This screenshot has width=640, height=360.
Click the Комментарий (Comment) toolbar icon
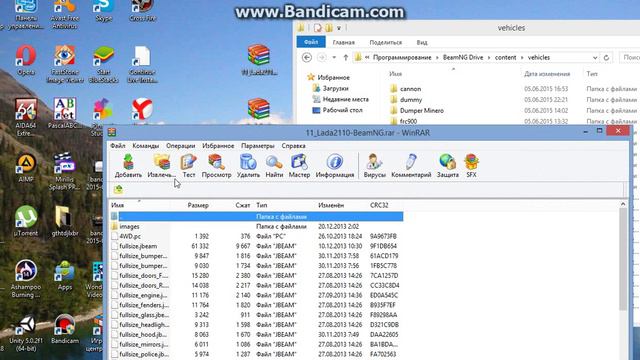point(411,166)
